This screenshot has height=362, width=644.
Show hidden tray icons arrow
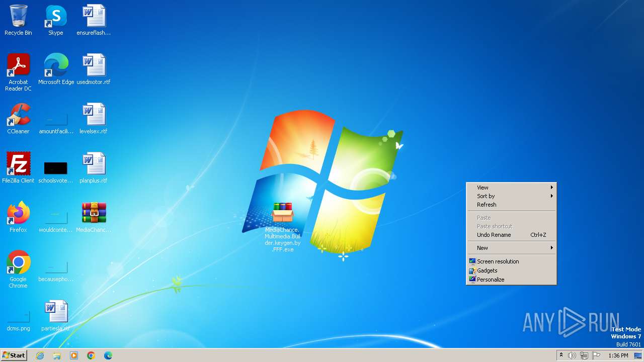(561, 355)
